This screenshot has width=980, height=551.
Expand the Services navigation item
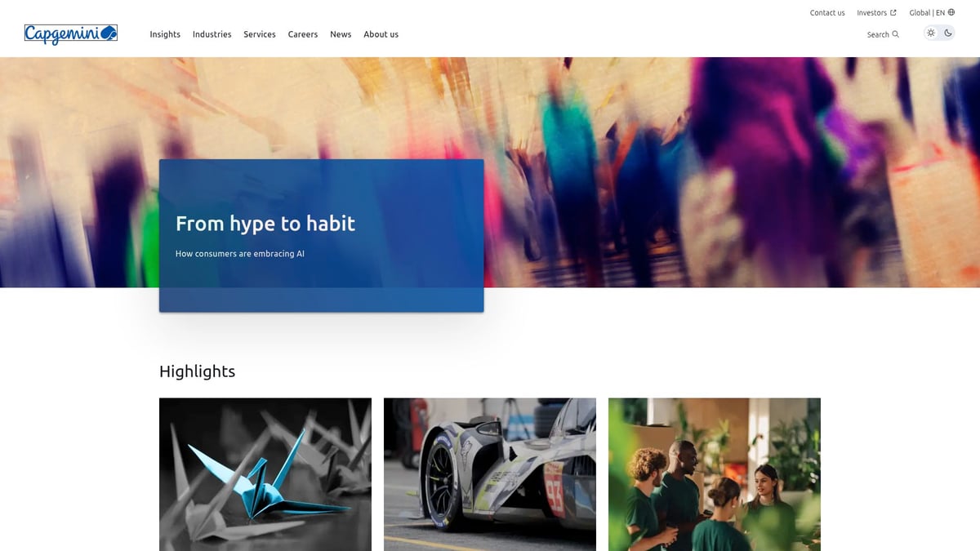[260, 34]
